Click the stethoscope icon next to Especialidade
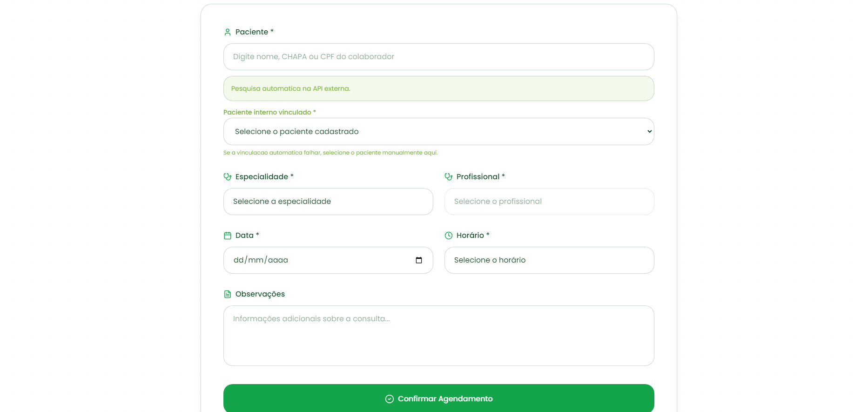This screenshot has height=412, width=868. (228, 177)
